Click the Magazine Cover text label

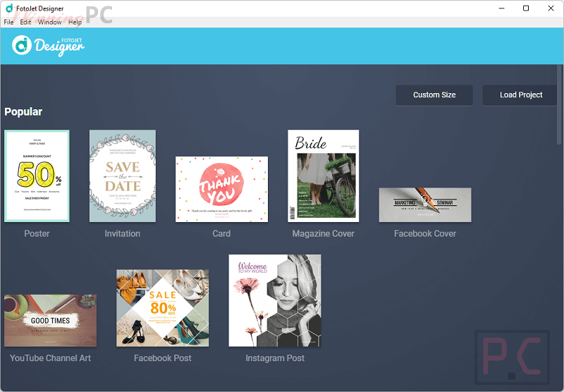click(x=323, y=233)
